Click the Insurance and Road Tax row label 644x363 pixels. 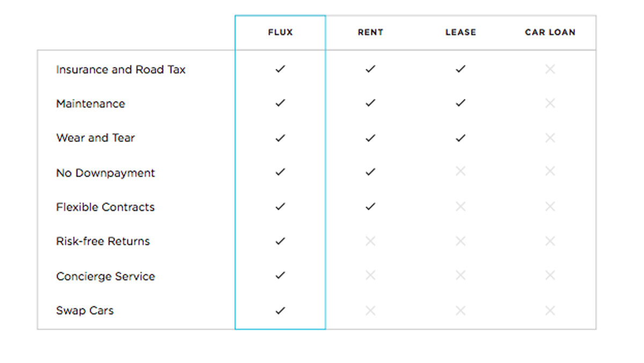(121, 70)
